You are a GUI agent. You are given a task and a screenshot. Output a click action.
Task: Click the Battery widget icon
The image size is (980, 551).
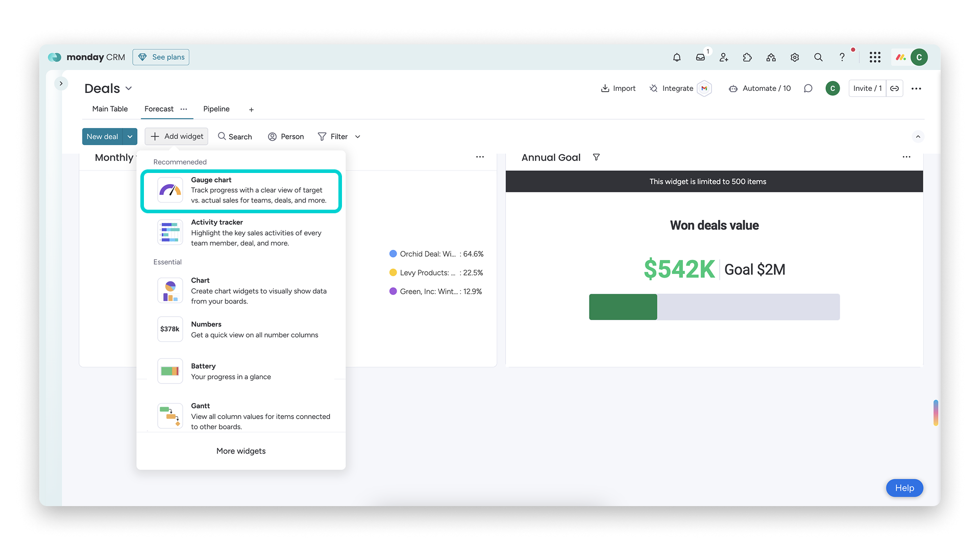[170, 371]
